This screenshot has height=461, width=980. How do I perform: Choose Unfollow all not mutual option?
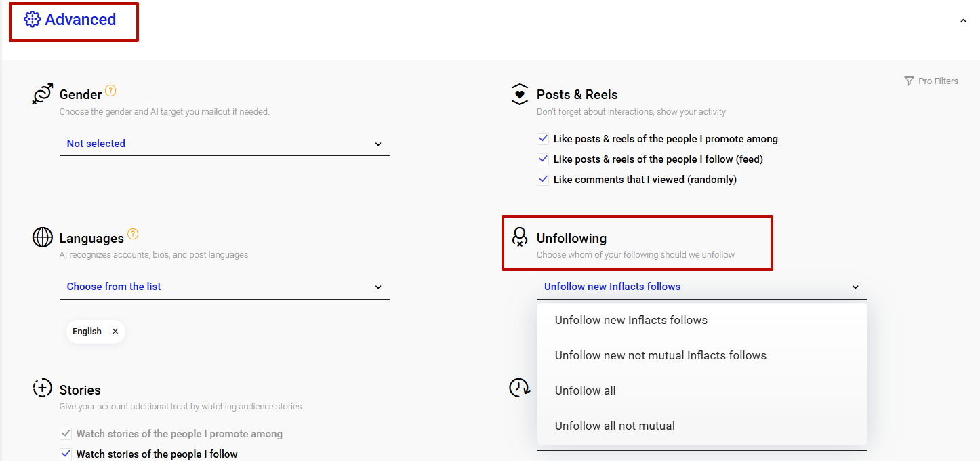pos(615,425)
